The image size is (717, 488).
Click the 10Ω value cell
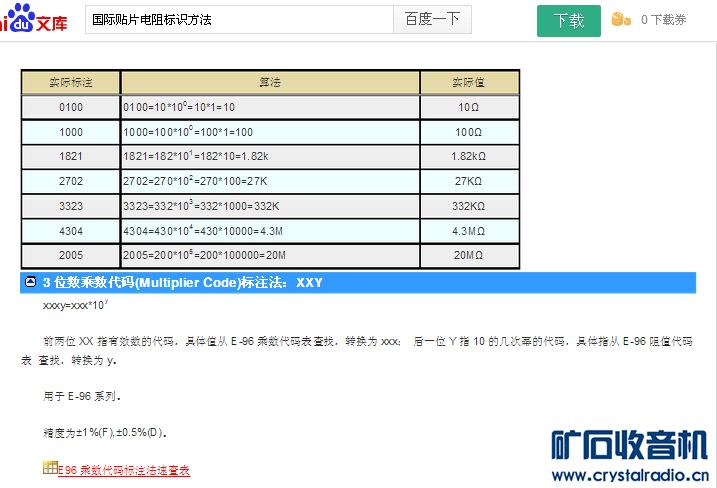[469, 107]
